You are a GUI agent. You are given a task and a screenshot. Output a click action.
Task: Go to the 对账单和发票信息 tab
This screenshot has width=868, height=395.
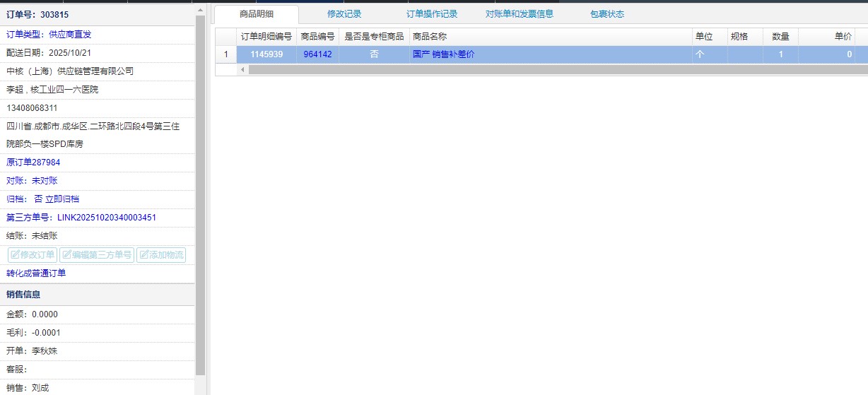[x=520, y=14]
